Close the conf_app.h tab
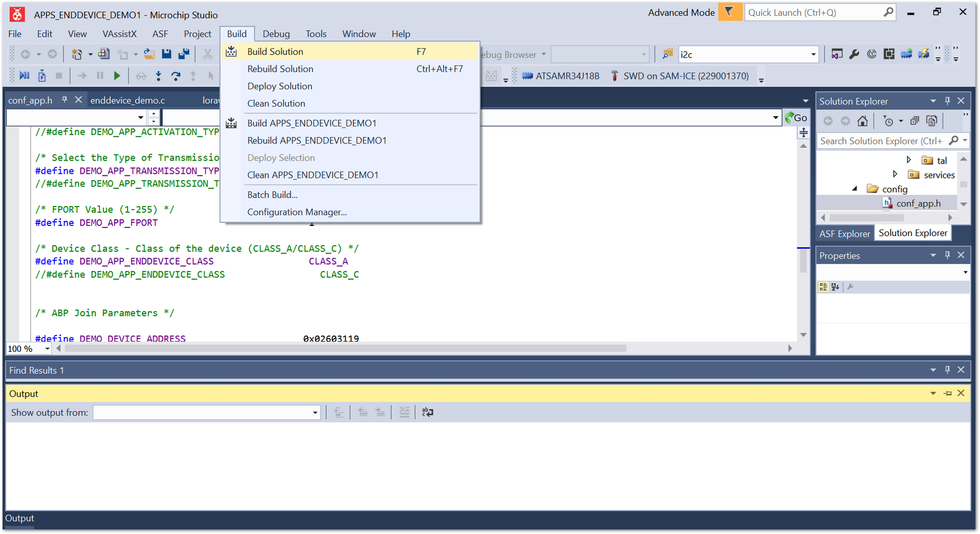980x534 pixels. click(79, 100)
